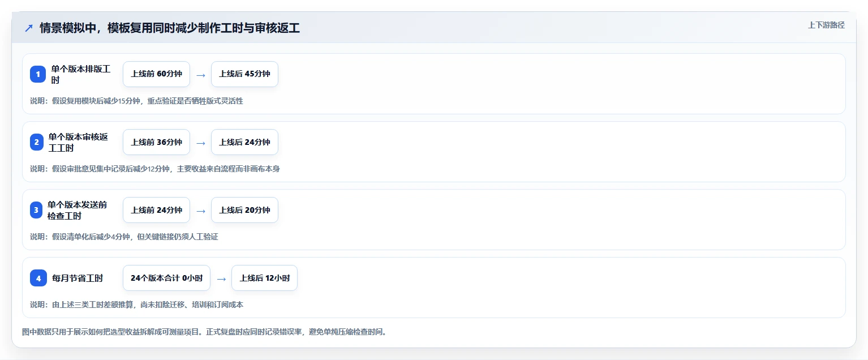868x360 pixels.
Task: Click the number 4 step badge
Action: point(38,278)
